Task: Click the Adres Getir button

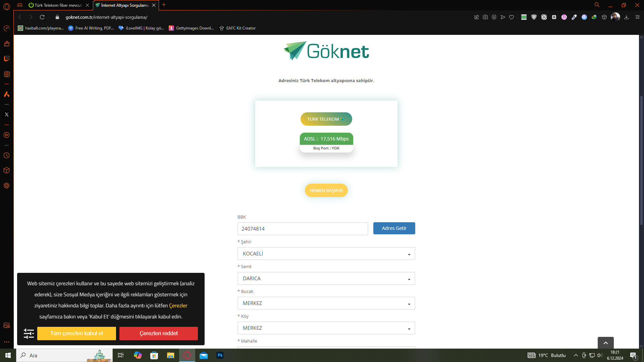Action: coord(394,228)
